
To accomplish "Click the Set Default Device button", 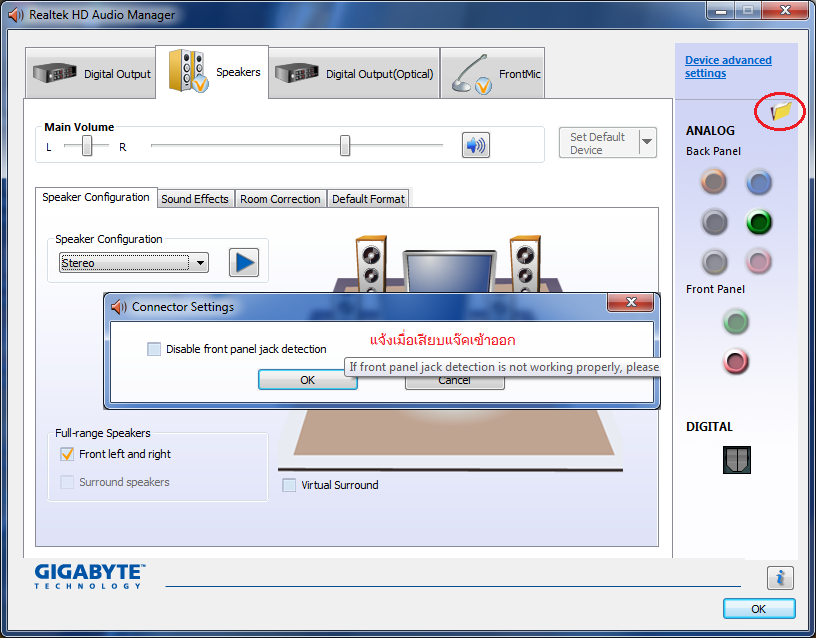I will (598, 143).
